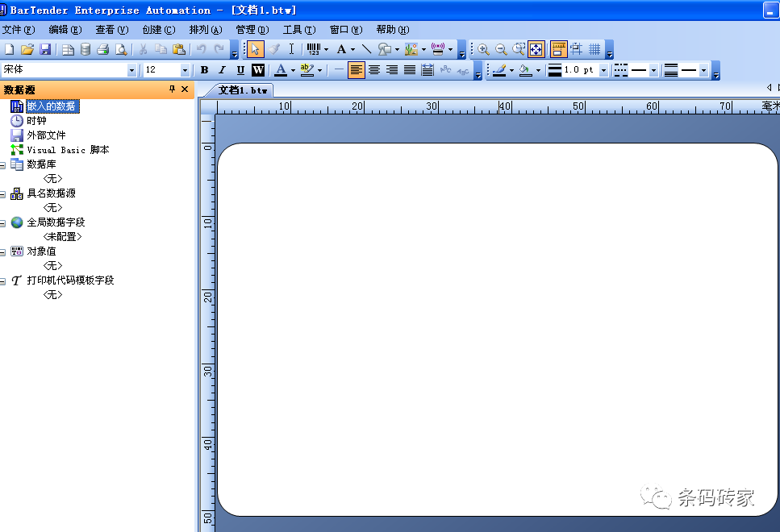Zoom out of the label view
The image size is (780, 532).
501,49
